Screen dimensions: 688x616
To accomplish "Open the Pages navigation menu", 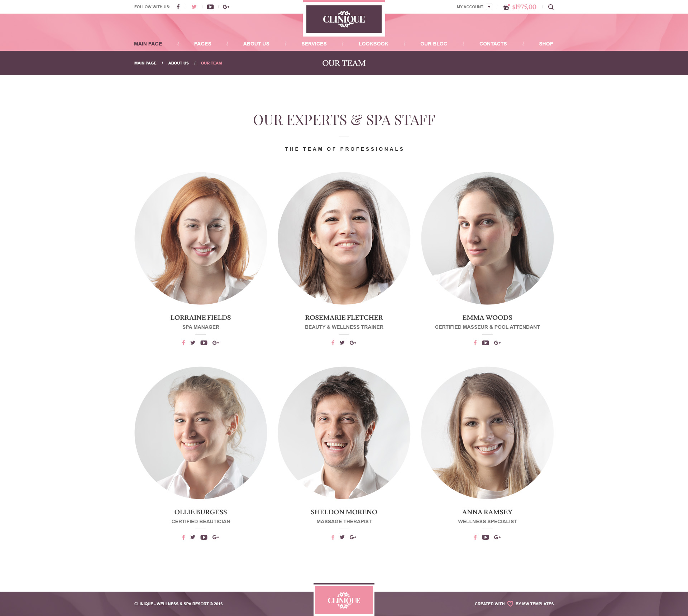I will tap(203, 44).
